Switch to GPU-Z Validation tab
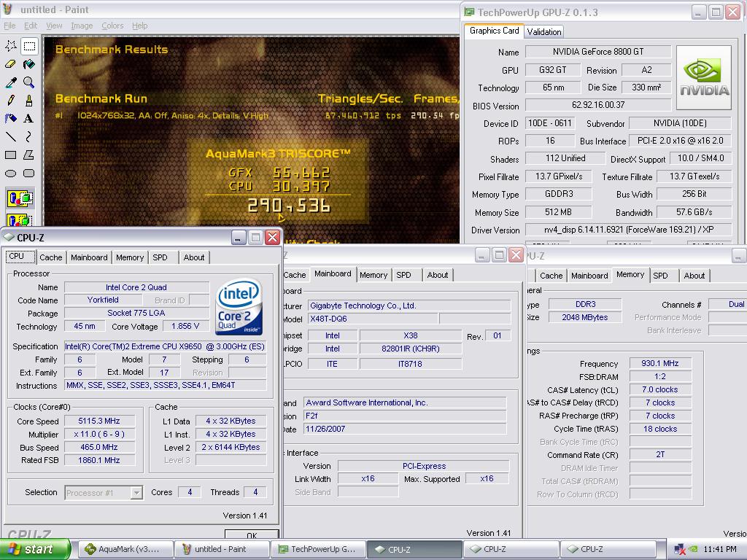 [543, 32]
